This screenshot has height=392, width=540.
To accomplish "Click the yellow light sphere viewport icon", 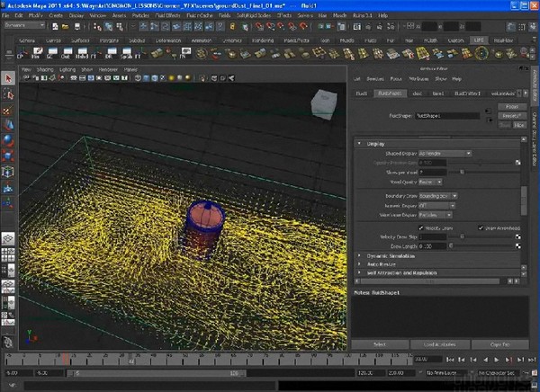I will pos(172,78).
